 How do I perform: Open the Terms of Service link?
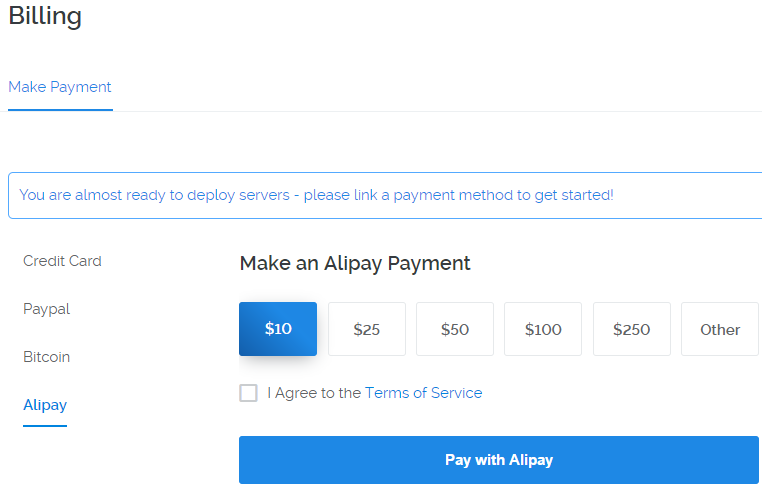click(x=423, y=393)
